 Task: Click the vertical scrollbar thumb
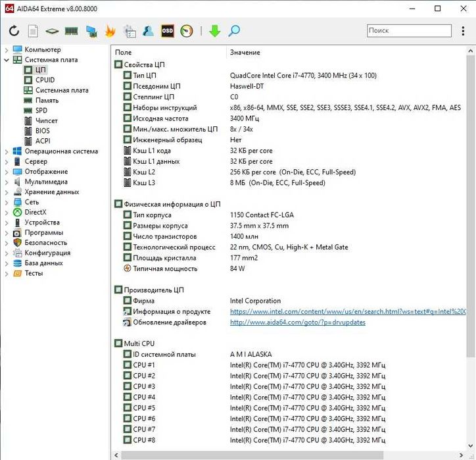pos(470,207)
